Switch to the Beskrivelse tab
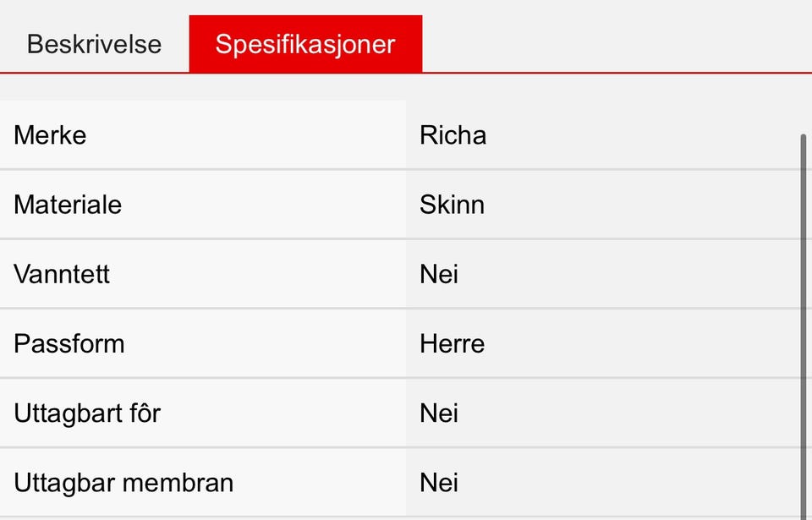Image resolution: width=812 pixels, height=520 pixels. tap(94, 44)
